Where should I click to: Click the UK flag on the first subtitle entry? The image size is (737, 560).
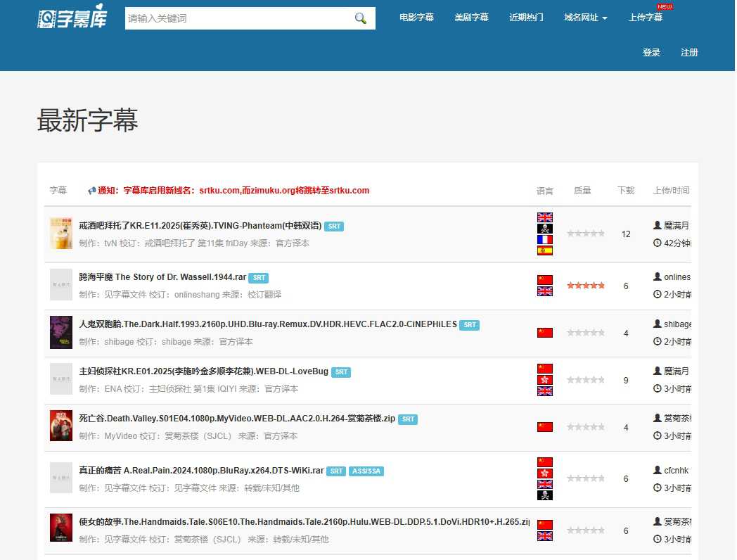pyautogui.click(x=544, y=217)
